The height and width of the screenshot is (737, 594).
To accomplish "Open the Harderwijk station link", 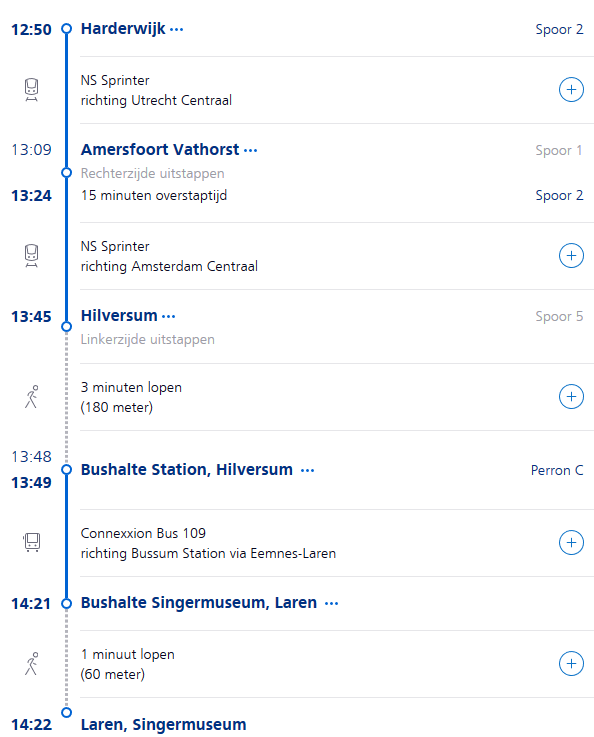I will click(x=123, y=29).
